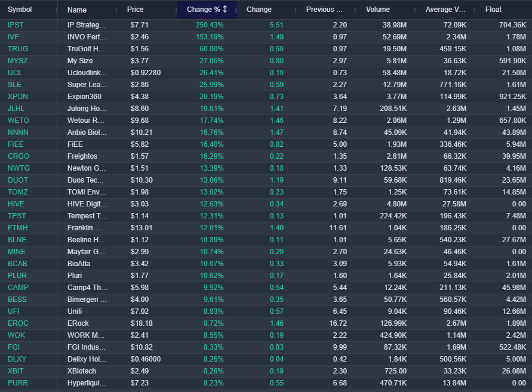Open the PLUR ticker symbol

(17, 275)
